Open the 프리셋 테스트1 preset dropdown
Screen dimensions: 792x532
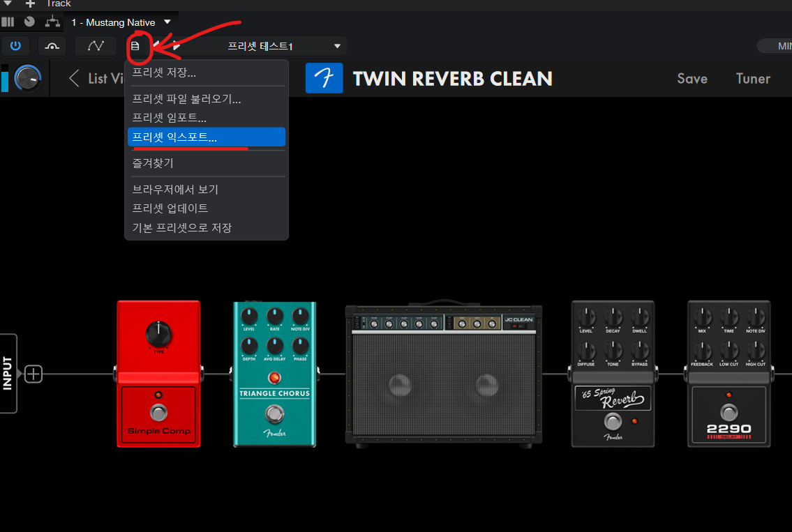pos(337,47)
